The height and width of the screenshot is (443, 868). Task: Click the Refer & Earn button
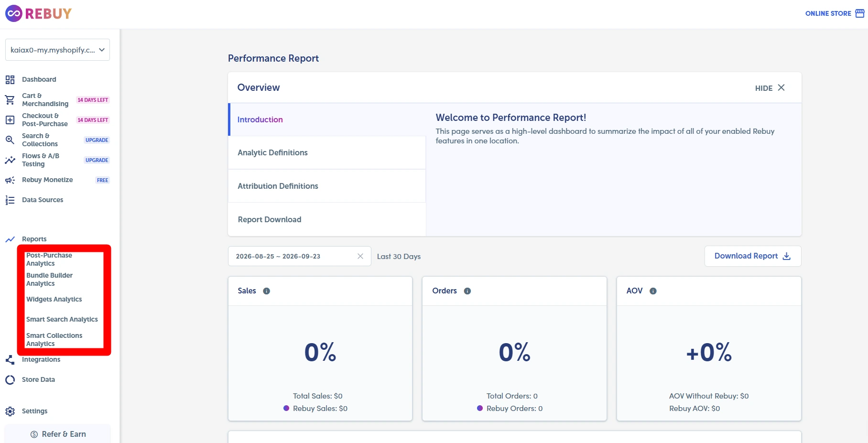(58, 434)
